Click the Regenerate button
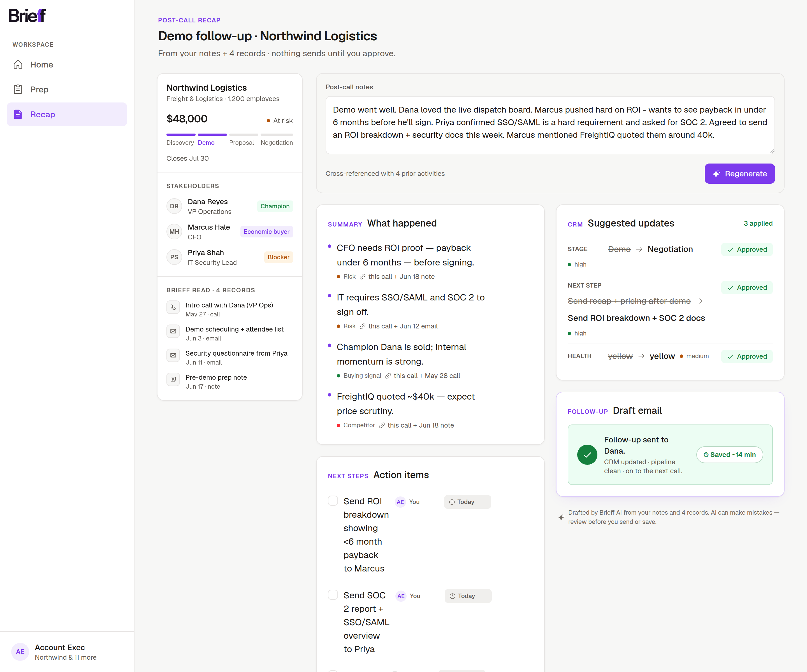Image resolution: width=807 pixels, height=672 pixels. (739, 174)
